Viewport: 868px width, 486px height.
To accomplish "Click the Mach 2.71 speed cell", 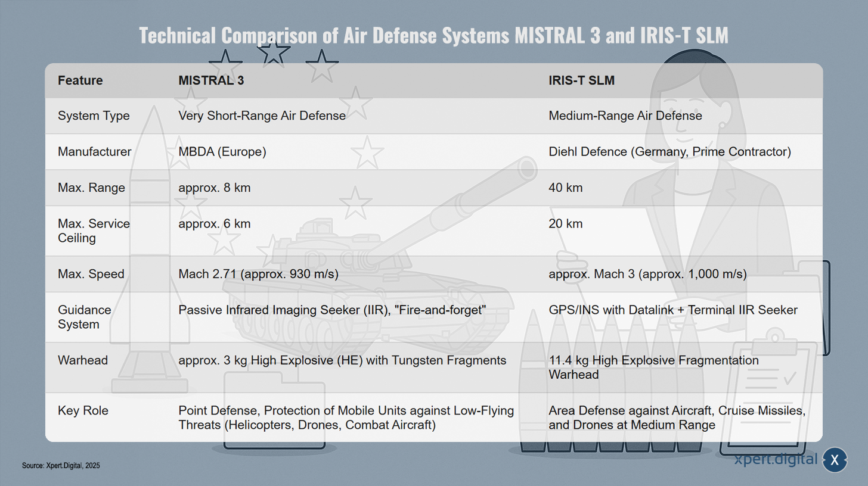I will [x=259, y=274].
